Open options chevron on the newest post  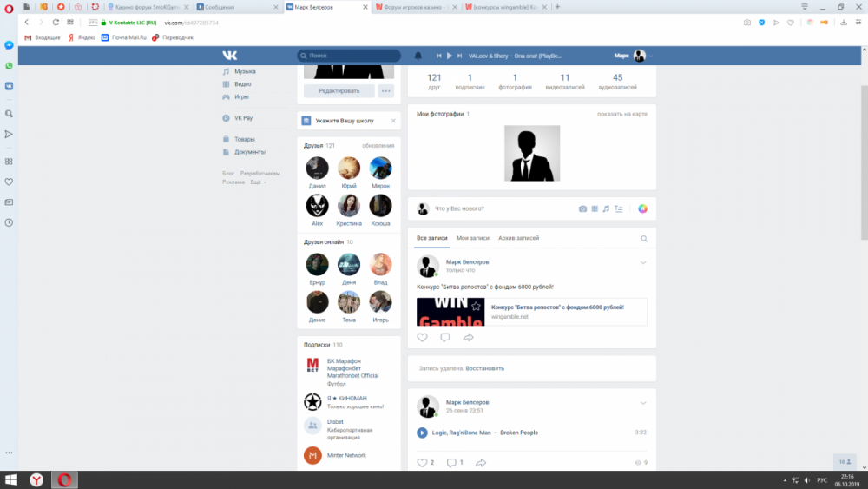(643, 262)
